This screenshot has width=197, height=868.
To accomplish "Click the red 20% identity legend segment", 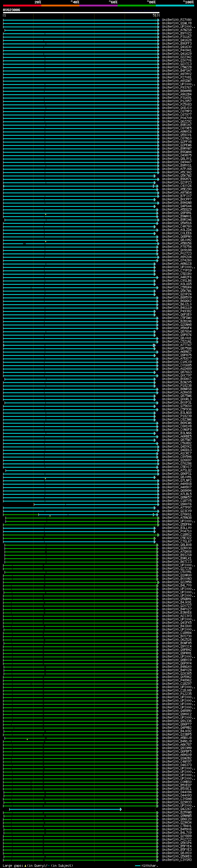I will (22, 6).
